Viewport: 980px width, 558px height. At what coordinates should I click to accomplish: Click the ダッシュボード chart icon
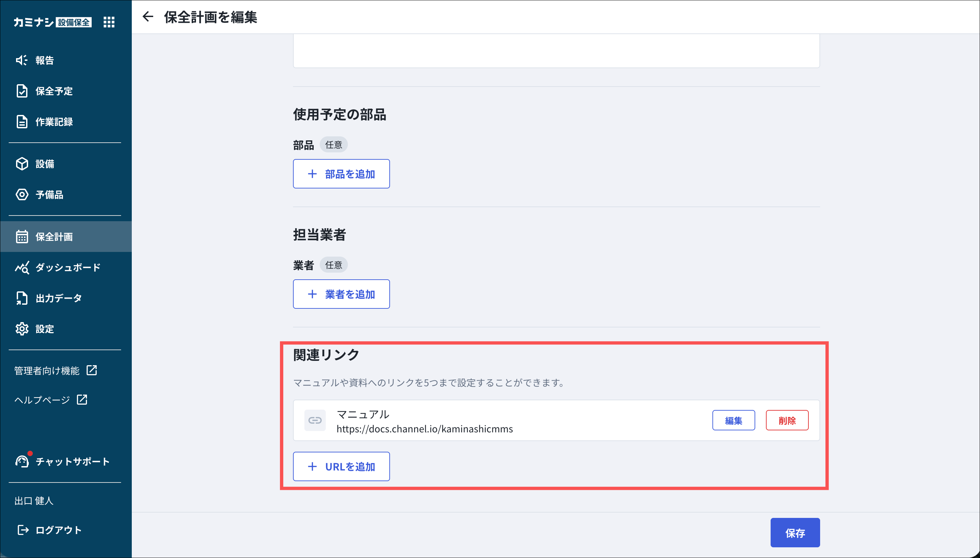[22, 268]
